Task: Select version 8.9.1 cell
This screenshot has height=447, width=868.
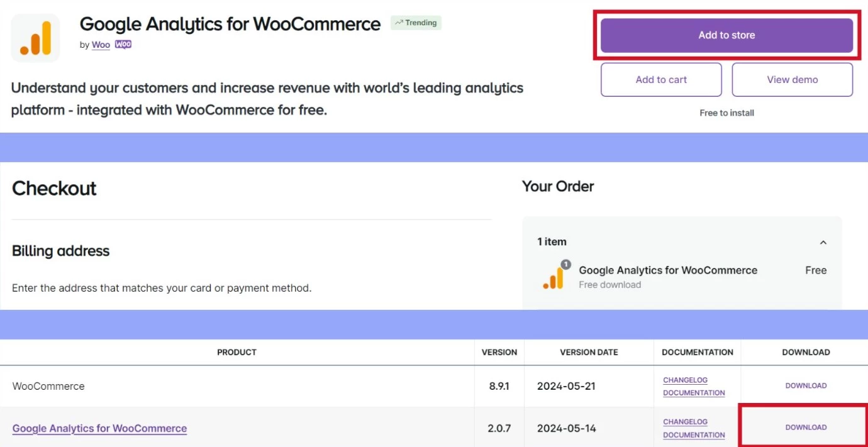Action: pos(499,386)
